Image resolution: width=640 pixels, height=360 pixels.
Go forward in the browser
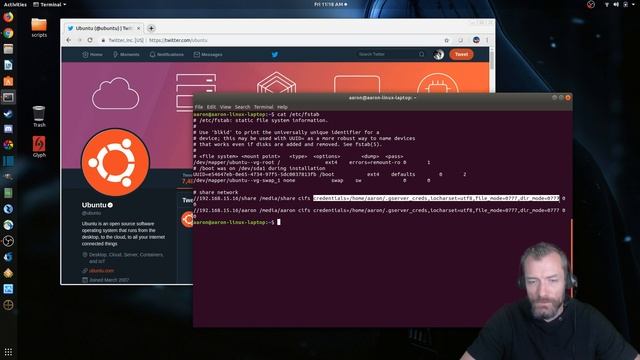coord(79,40)
